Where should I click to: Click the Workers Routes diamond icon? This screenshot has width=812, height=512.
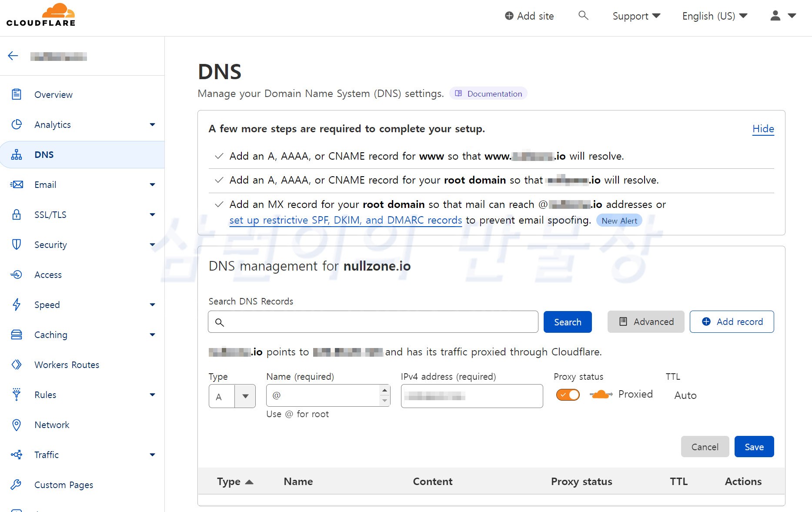tap(17, 365)
